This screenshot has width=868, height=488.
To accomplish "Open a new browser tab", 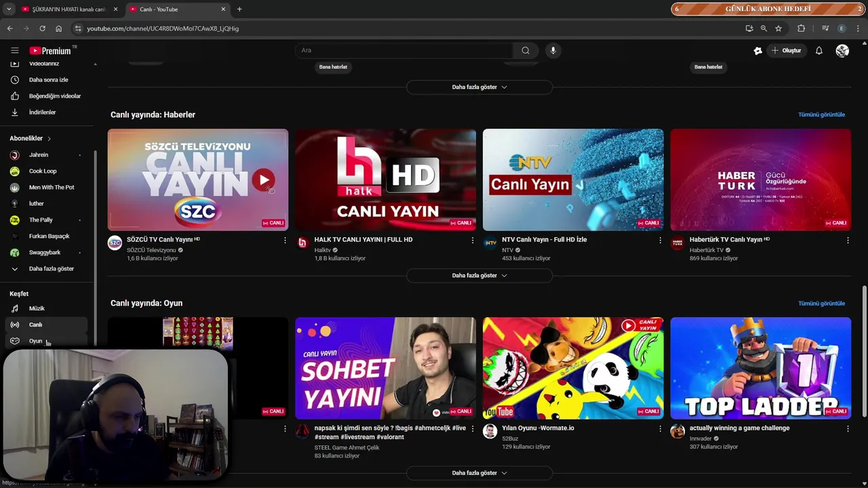I will [x=239, y=9].
